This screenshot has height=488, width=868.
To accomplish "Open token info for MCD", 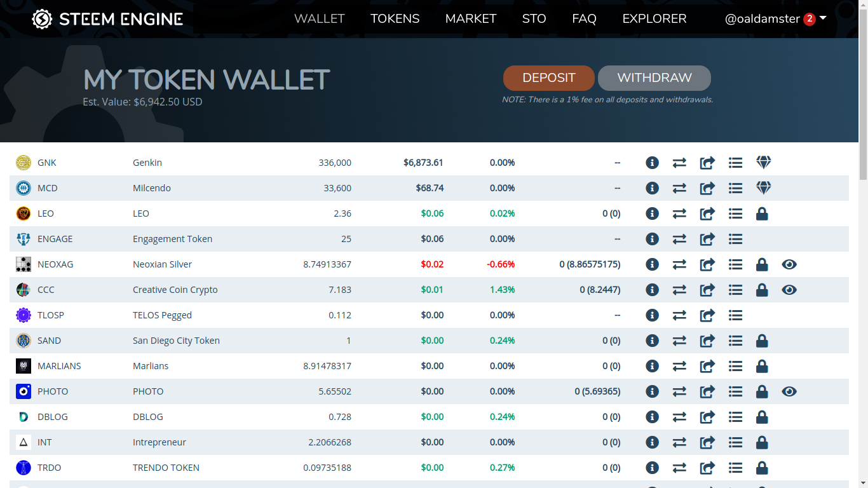I will coord(652,188).
